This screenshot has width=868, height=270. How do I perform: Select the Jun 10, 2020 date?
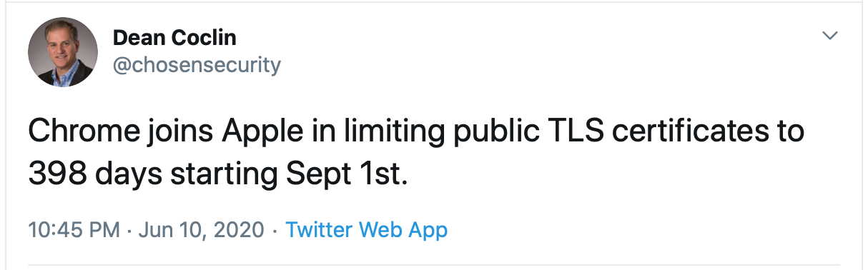point(201,231)
